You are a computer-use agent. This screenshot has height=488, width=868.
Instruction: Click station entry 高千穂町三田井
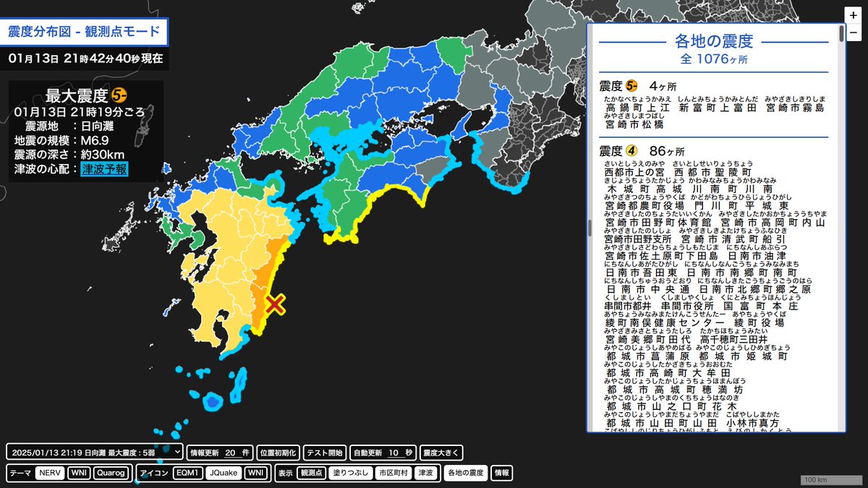coord(734,339)
